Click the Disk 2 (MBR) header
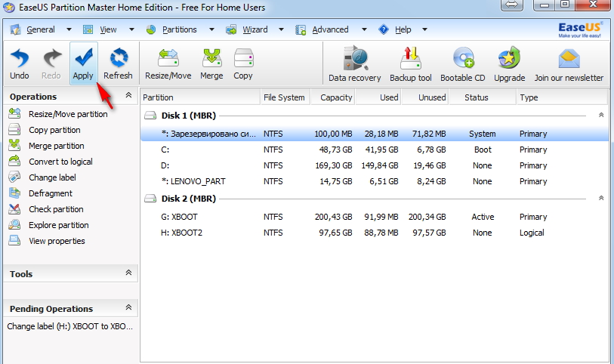 188,199
